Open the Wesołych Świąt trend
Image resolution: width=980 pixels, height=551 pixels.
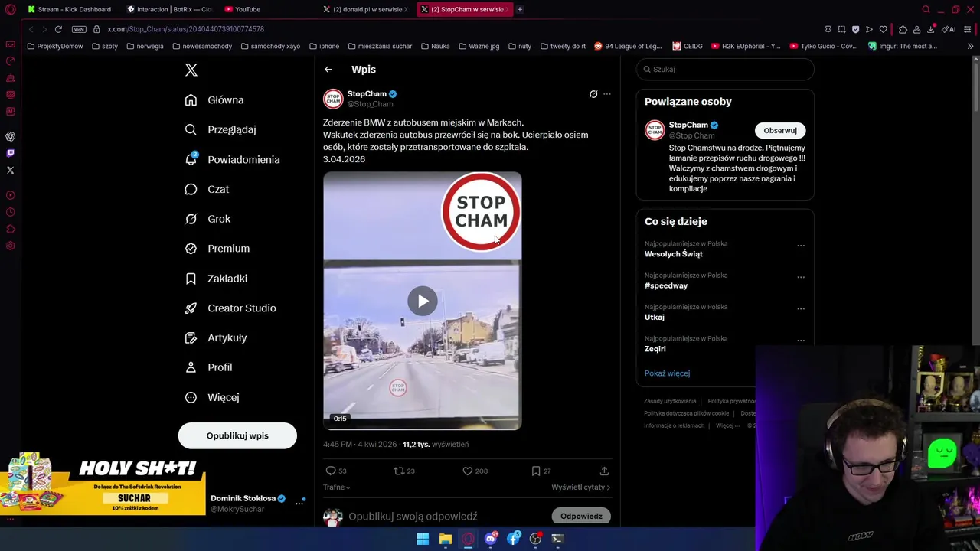tap(673, 254)
